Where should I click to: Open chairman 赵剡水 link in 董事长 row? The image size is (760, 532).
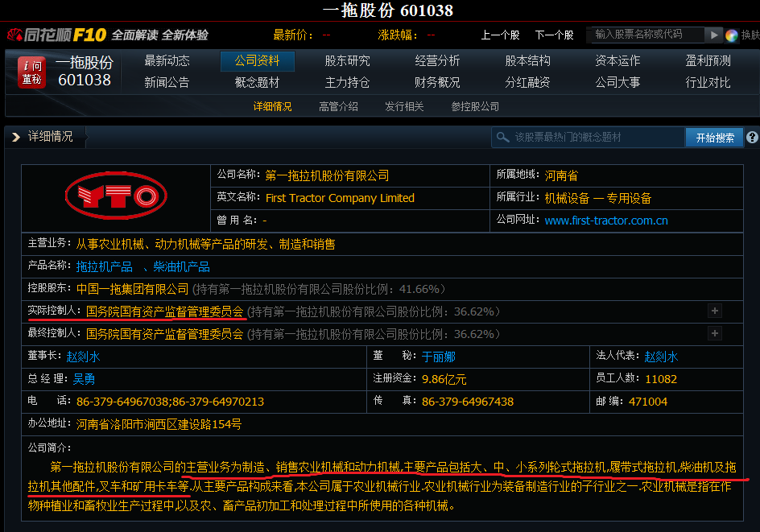(83, 357)
